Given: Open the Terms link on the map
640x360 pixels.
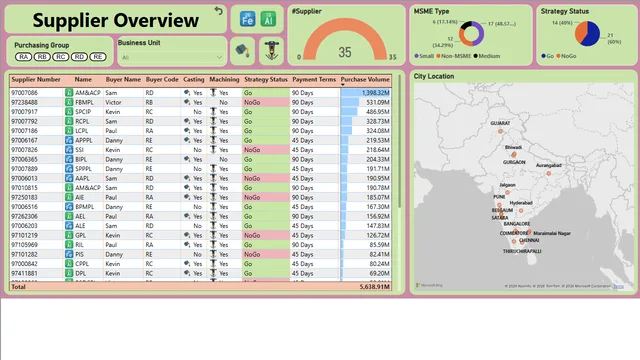Looking at the screenshot, I should 618,286.
